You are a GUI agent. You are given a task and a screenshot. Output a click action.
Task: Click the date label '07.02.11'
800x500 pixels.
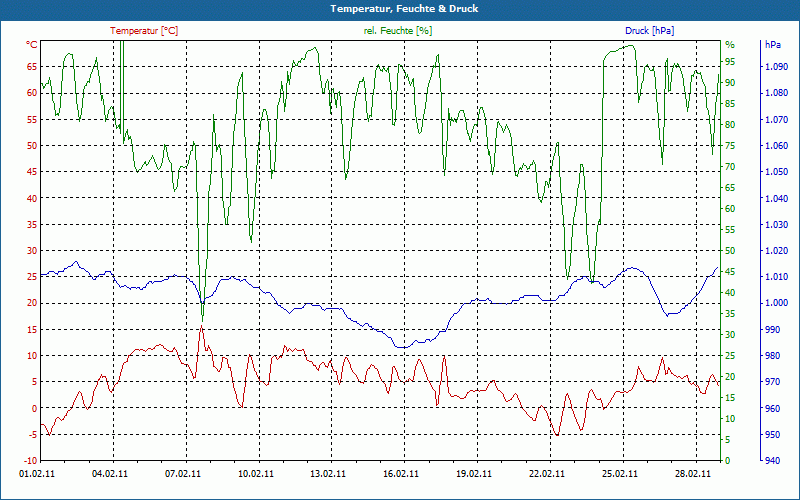pyautogui.click(x=183, y=474)
